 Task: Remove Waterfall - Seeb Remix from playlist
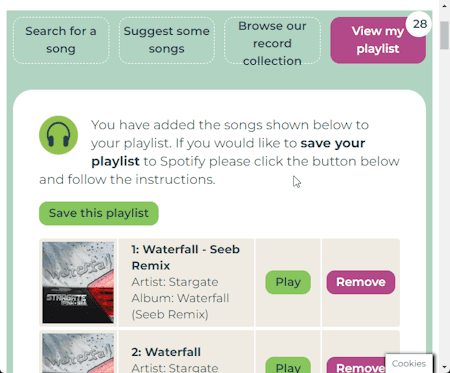361,282
